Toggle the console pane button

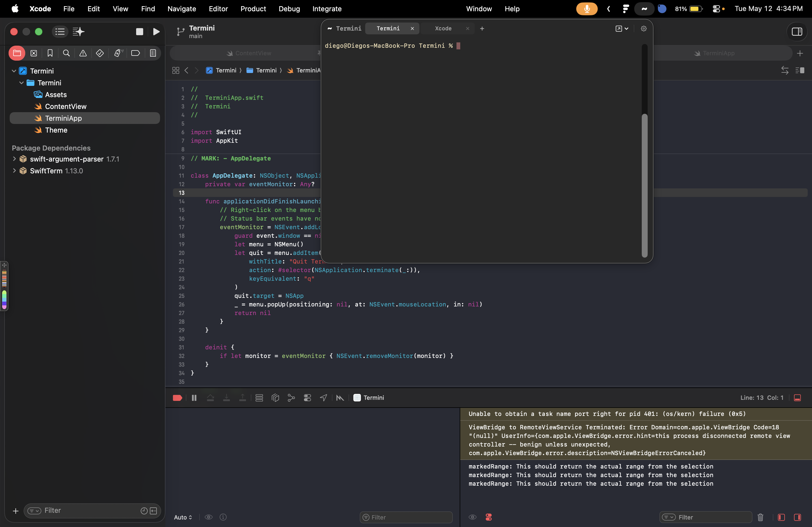[x=797, y=517]
